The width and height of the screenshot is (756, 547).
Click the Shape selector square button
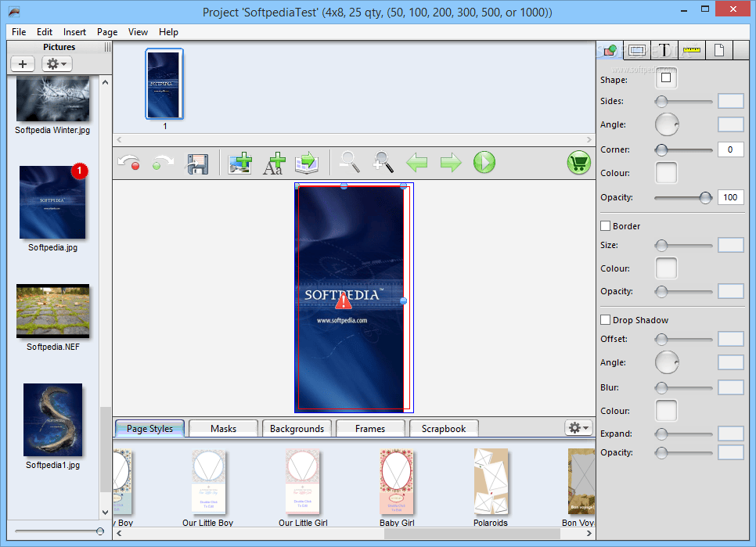coord(666,78)
